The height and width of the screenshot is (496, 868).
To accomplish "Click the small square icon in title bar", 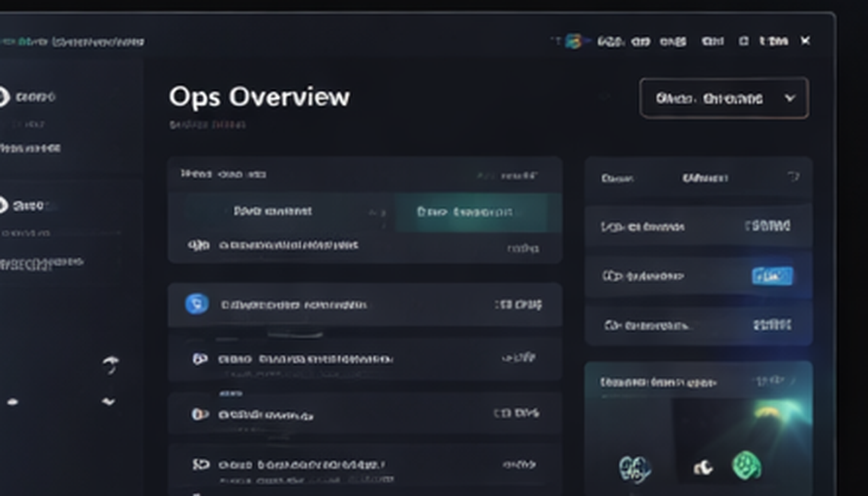I will tap(743, 41).
